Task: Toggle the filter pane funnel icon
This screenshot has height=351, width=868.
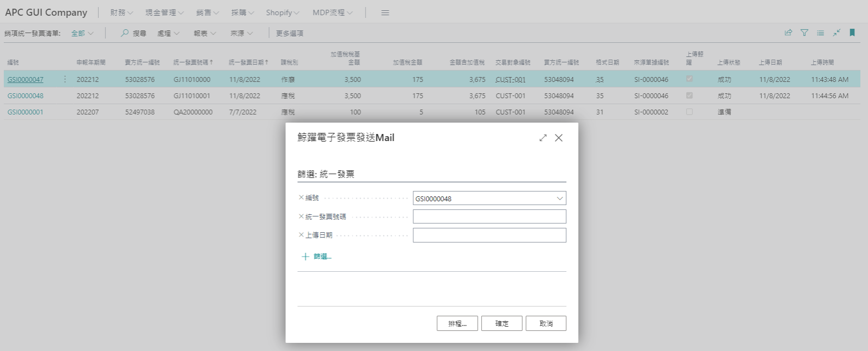Action: coord(805,33)
